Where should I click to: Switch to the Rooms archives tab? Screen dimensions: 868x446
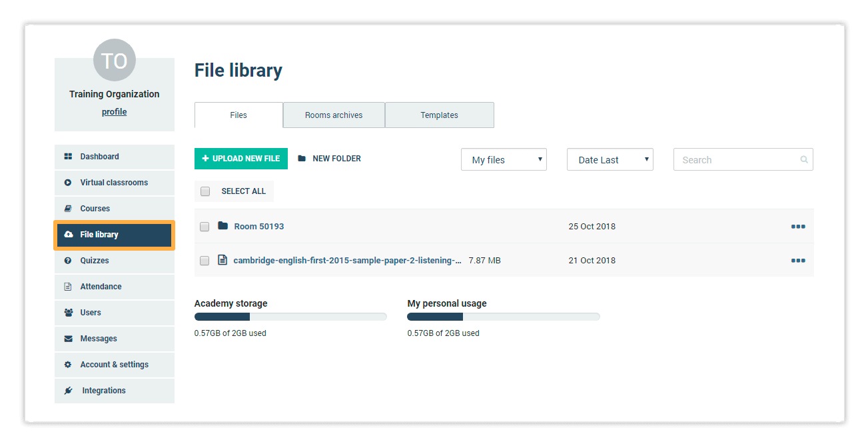(x=334, y=115)
